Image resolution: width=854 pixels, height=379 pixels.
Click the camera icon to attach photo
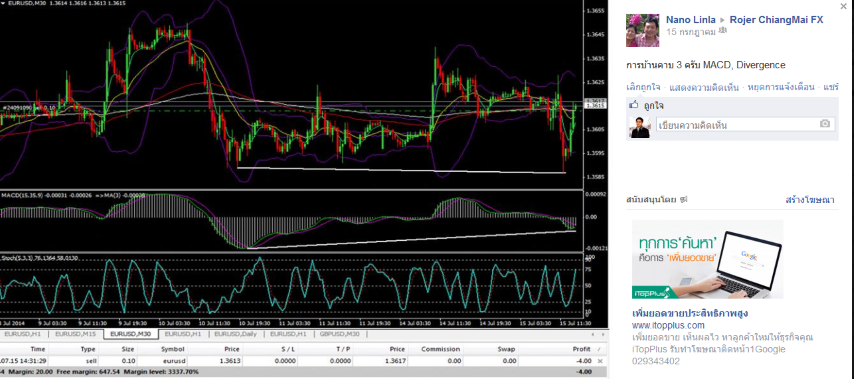(x=825, y=125)
